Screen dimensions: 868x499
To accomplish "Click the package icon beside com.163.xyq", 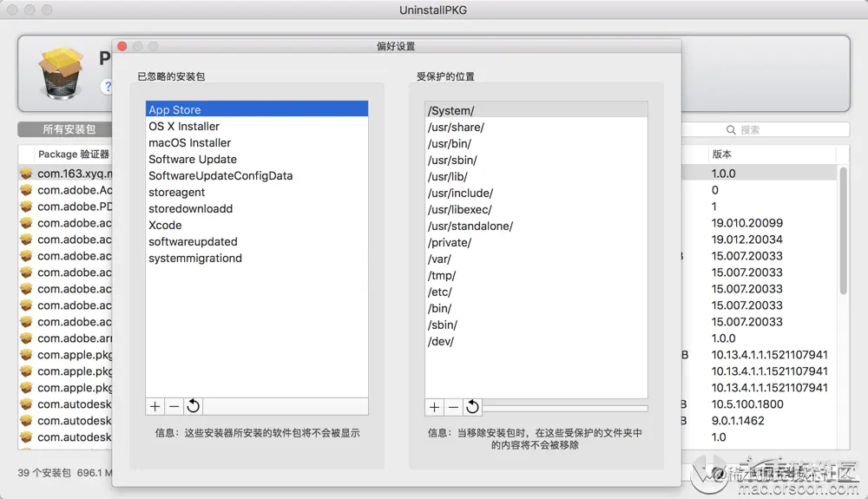I will tap(26, 174).
